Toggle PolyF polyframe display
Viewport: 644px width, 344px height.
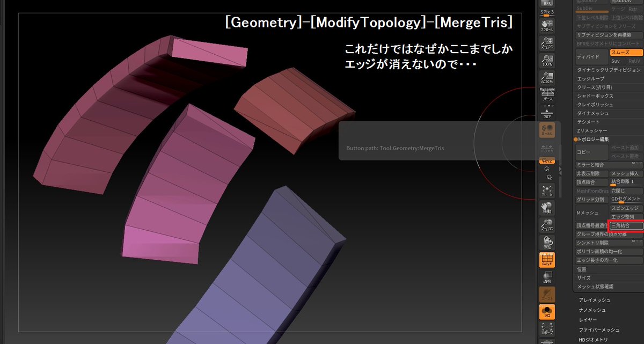click(x=547, y=260)
